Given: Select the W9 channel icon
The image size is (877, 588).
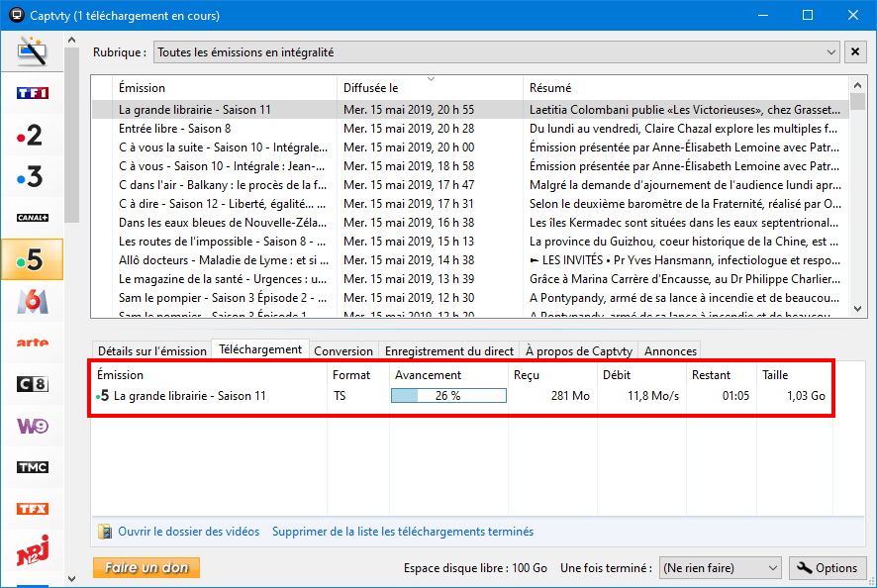Looking at the screenshot, I should coord(32,426).
